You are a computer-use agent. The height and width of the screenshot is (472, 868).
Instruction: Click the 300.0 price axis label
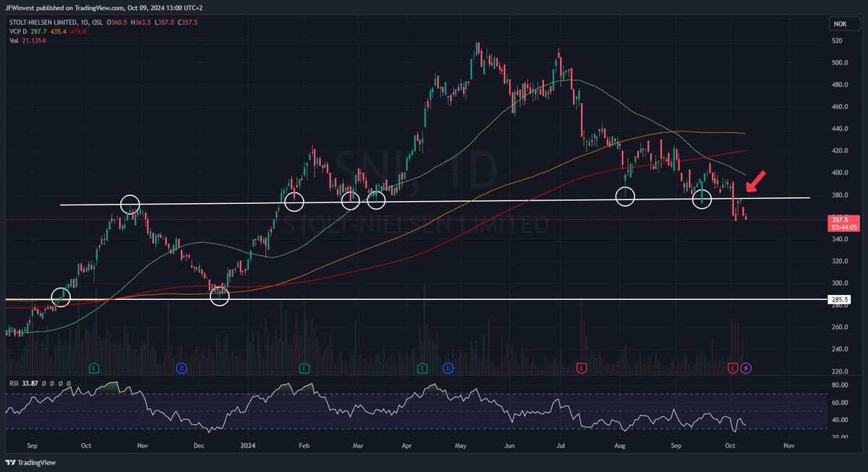tap(839, 283)
